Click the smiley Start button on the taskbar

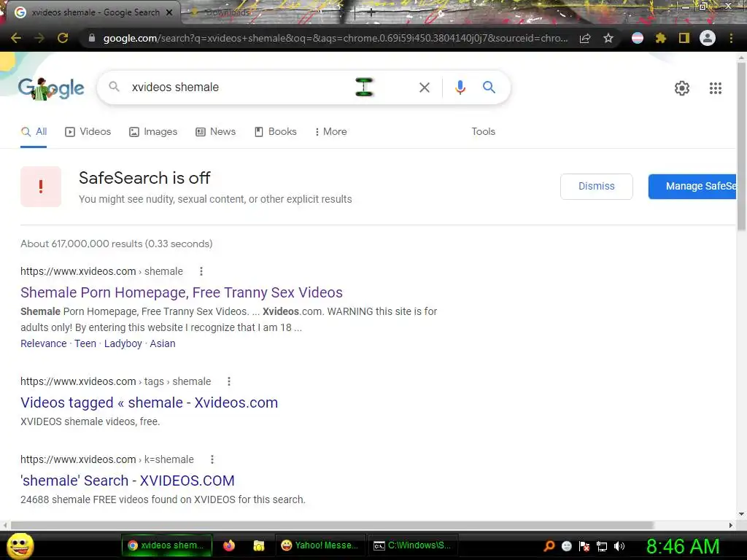click(x=20, y=545)
